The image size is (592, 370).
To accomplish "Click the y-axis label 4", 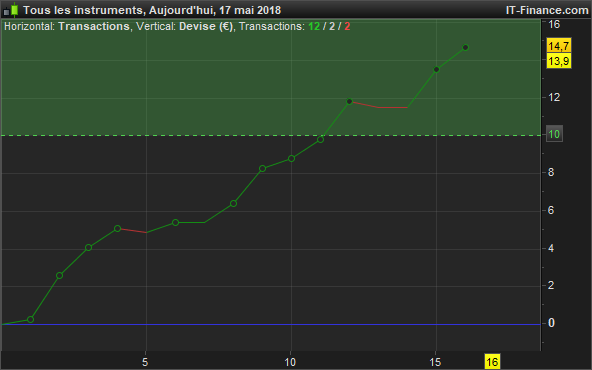I will [551, 248].
